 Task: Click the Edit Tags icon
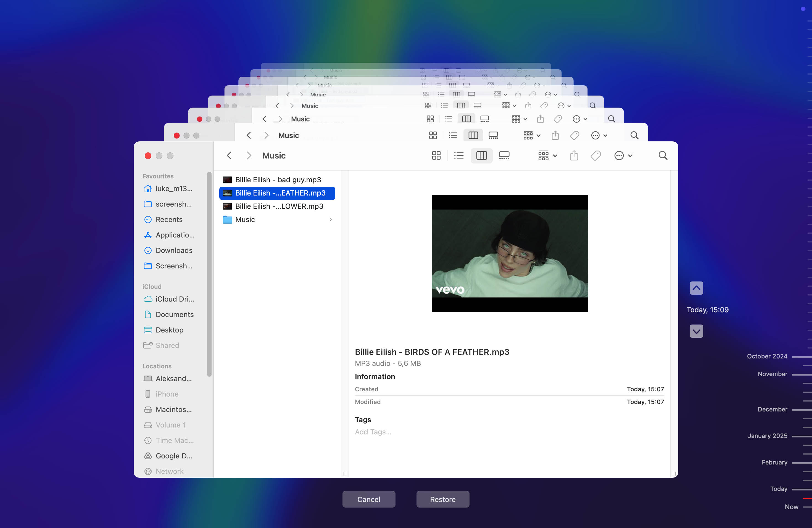tap(595, 155)
